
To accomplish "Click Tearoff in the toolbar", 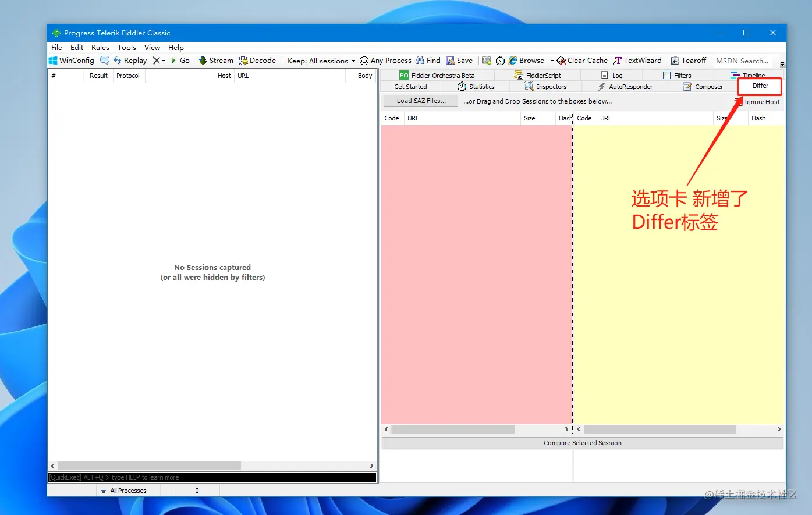I will 689,61.
